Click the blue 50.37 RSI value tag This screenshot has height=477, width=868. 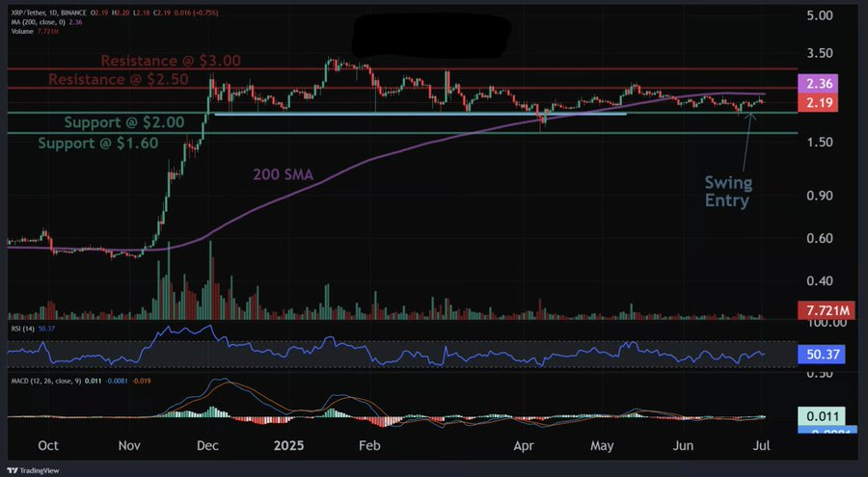(822, 355)
